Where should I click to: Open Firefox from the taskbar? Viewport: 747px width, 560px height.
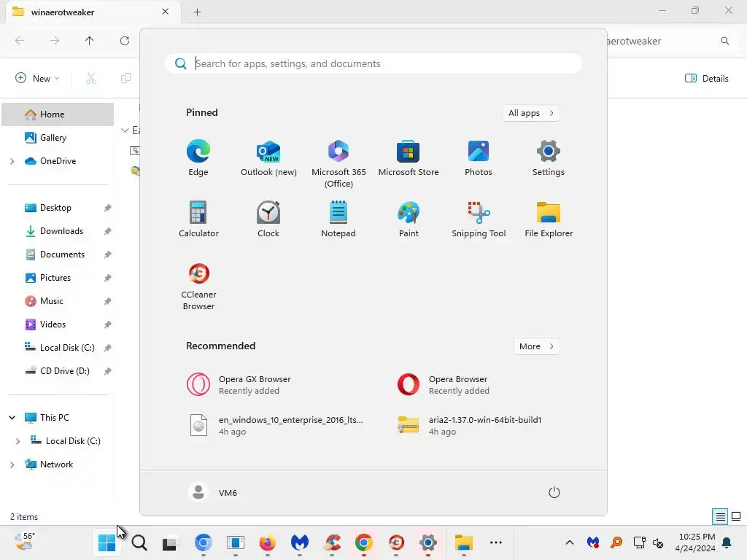click(267, 542)
